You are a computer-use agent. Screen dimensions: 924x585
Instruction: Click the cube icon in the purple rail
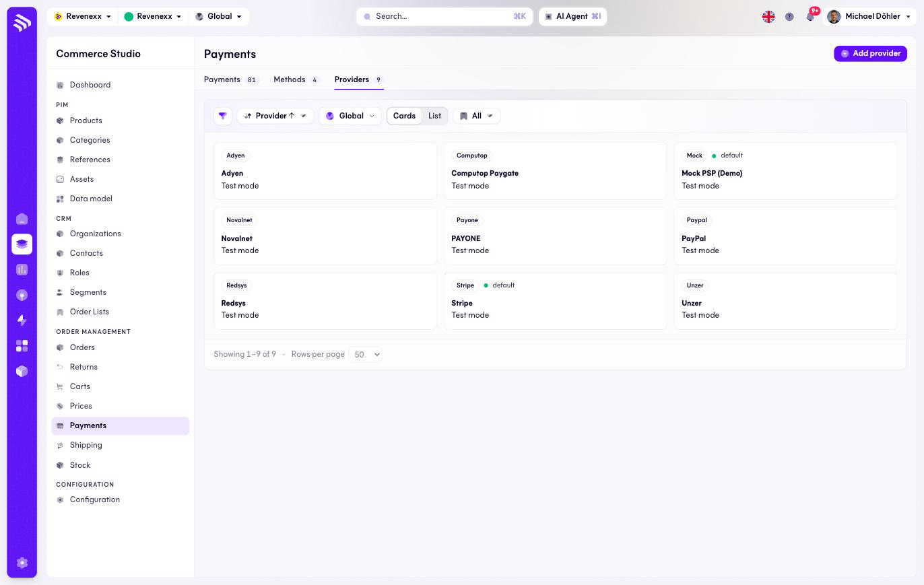point(22,371)
